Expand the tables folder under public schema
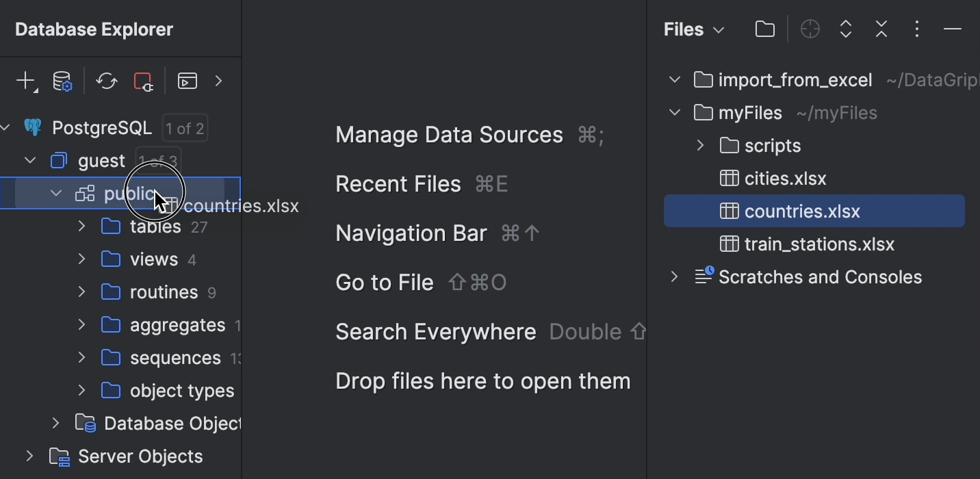980x479 pixels. coord(81,226)
